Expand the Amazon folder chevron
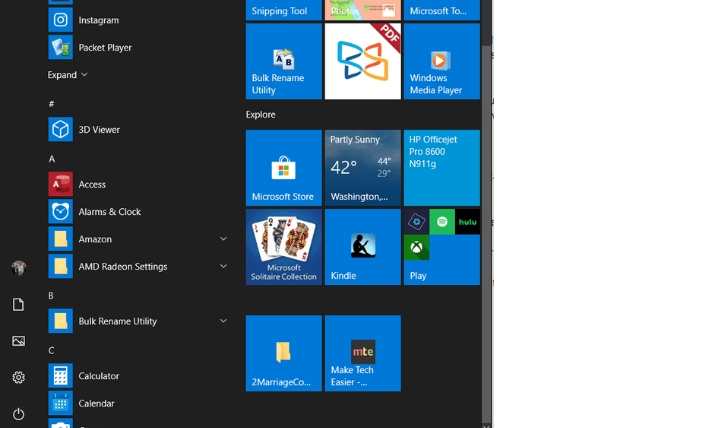Screen dimensions: 720x428 coord(223,239)
